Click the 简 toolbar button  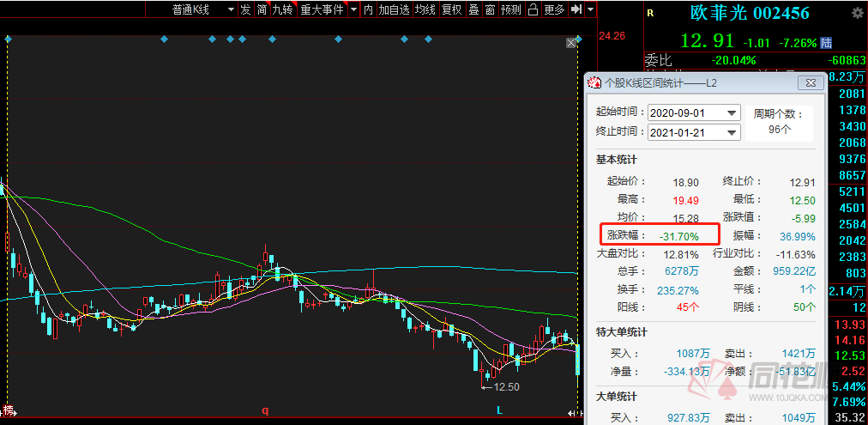tap(262, 9)
